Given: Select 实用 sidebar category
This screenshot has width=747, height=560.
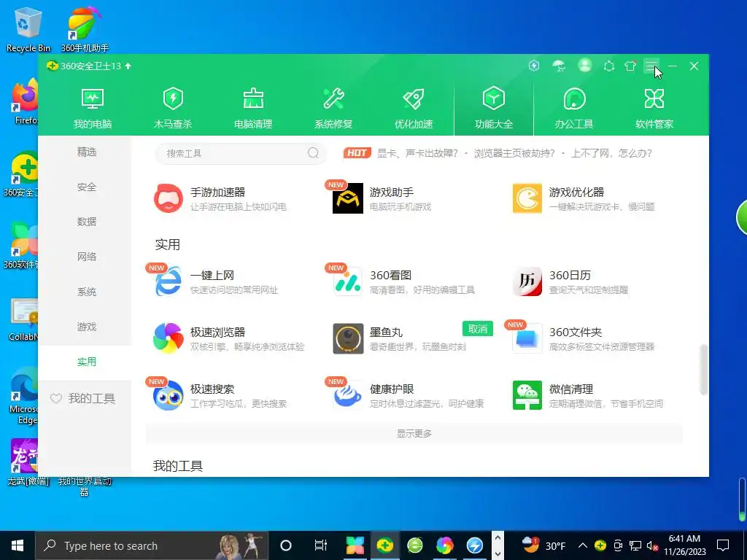Looking at the screenshot, I should [87, 362].
